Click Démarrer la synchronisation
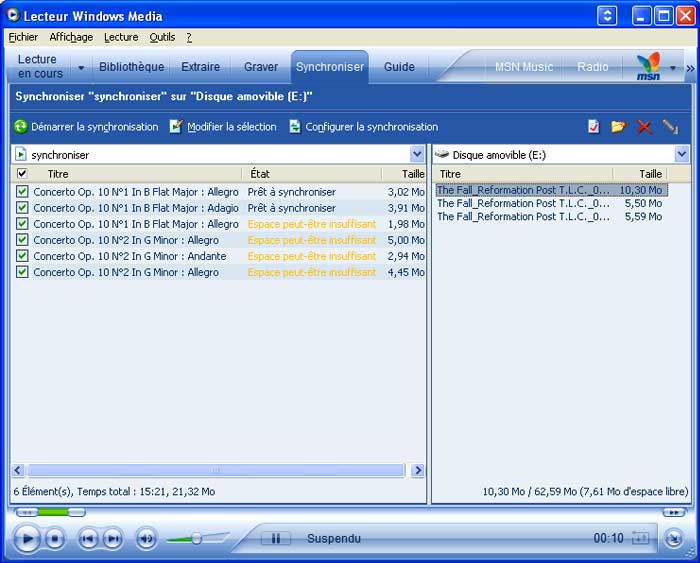 (x=86, y=127)
